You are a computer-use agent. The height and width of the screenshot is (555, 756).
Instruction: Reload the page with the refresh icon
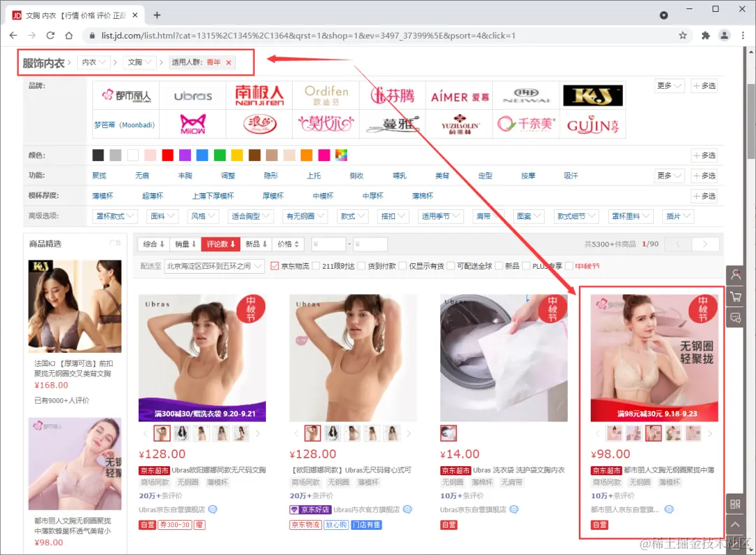(50, 34)
